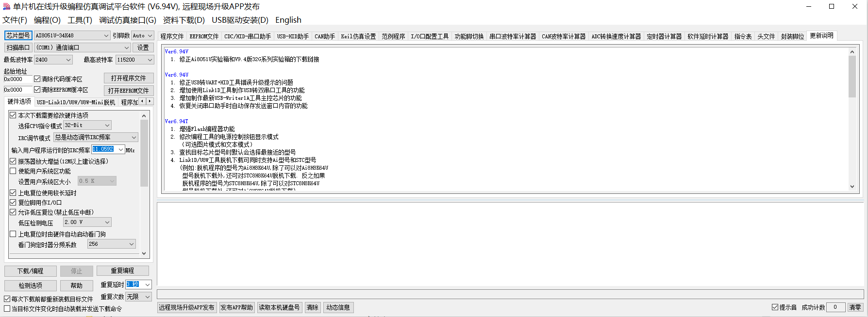Click the 检测选项 button
Viewport: 868px width, 317px height.
[31, 285]
